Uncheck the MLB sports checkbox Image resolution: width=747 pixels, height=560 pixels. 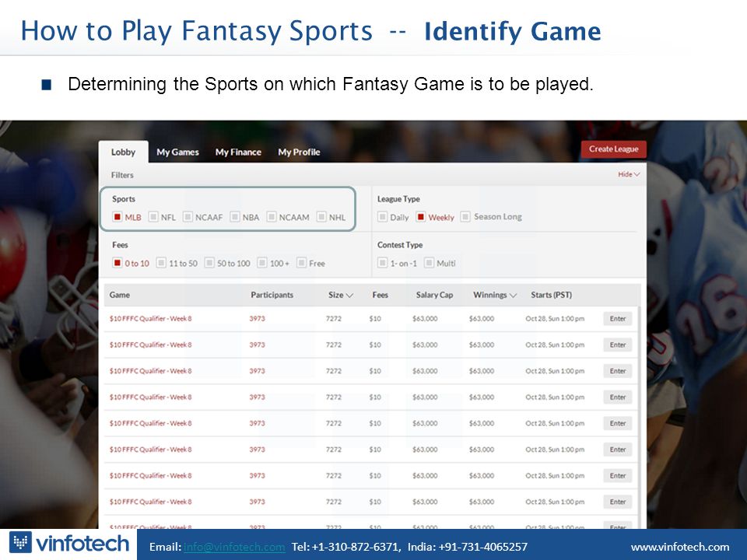(x=117, y=217)
